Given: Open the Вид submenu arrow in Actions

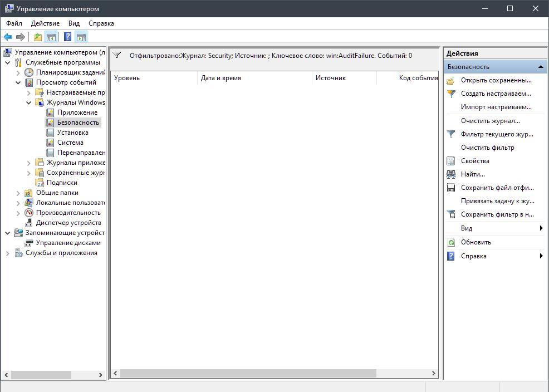Looking at the screenshot, I should (x=541, y=228).
